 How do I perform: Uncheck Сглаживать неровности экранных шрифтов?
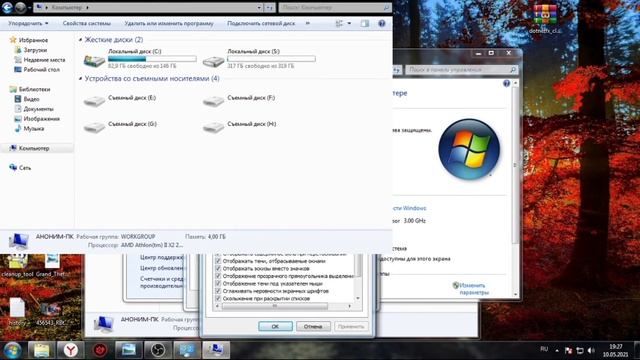(x=218, y=291)
